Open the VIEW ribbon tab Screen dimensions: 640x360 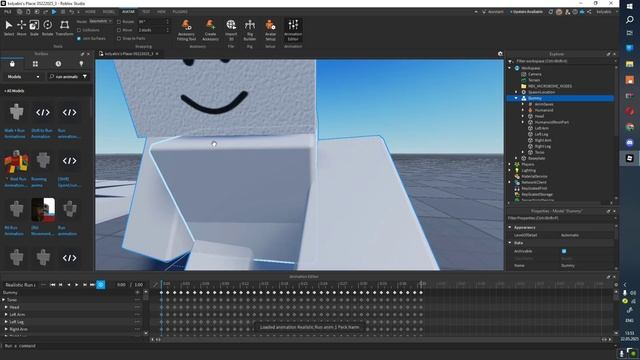pos(161,12)
